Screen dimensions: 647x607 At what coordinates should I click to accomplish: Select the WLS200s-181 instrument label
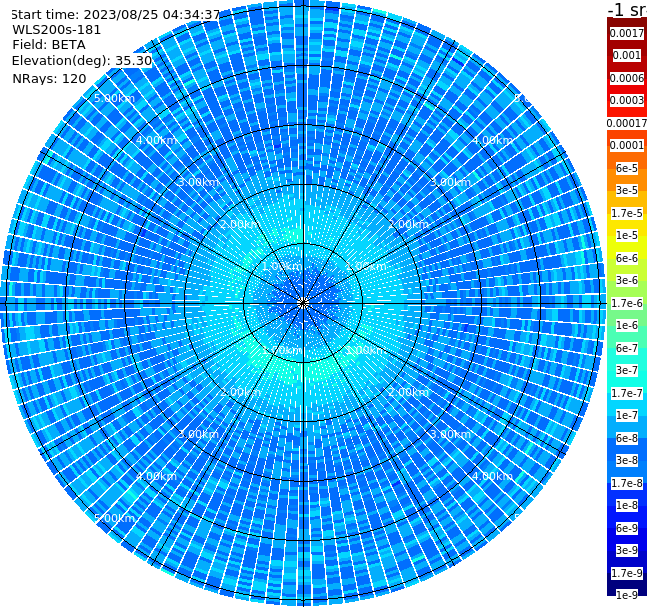click(x=57, y=30)
